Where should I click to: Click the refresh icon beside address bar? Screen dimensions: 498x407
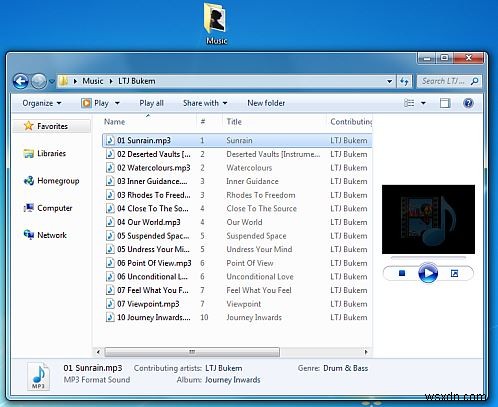pos(404,81)
